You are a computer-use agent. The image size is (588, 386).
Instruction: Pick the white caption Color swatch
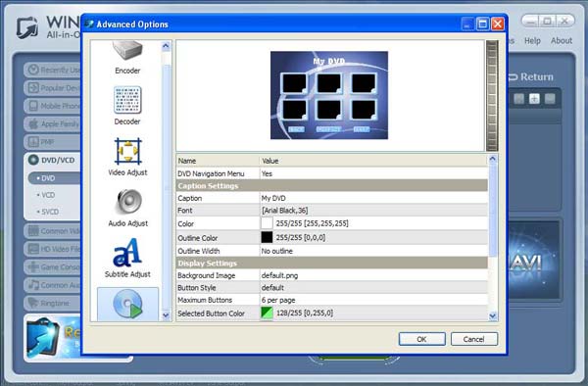(x=267, y=223)
